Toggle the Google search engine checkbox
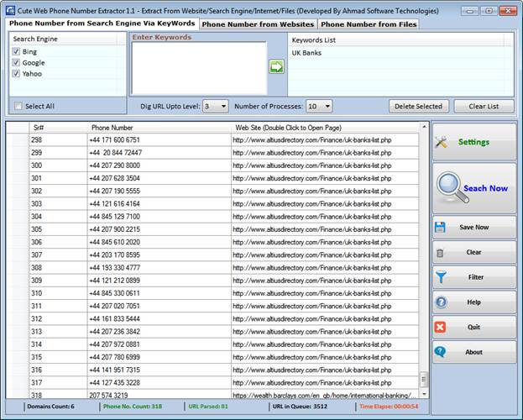Viewport: 523px width, 420px height. coord(17,63)
